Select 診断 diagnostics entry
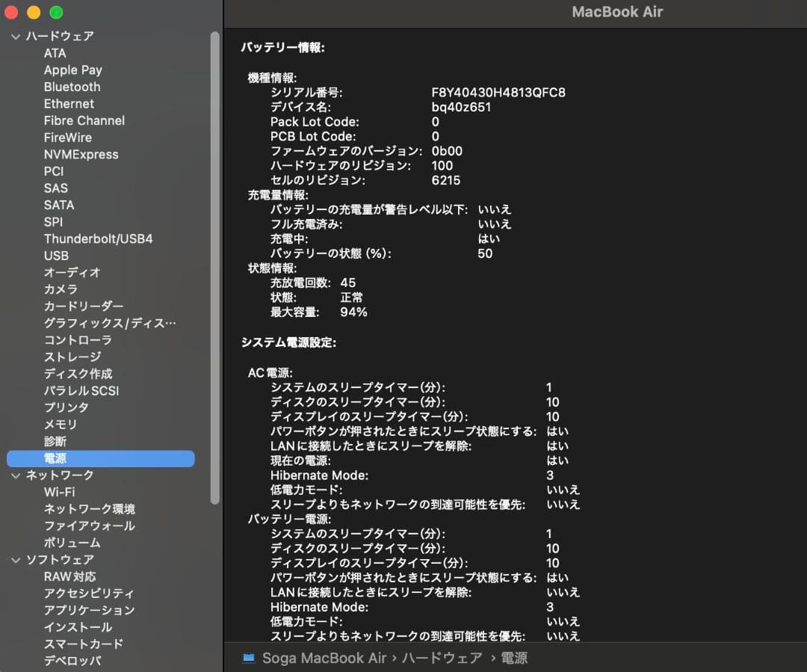The image size is (807, 672). [55, 441]
